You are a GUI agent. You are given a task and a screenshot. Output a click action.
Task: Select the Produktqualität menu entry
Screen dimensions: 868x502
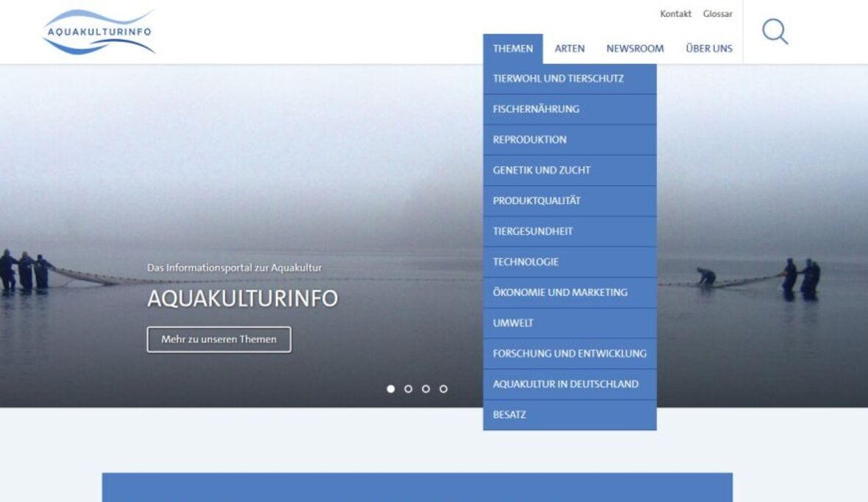536,201
